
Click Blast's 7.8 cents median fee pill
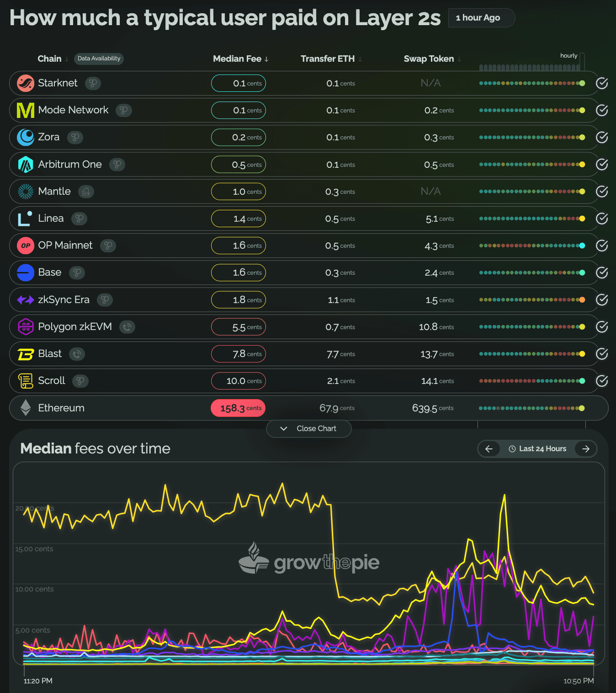[x=238, y=354]
